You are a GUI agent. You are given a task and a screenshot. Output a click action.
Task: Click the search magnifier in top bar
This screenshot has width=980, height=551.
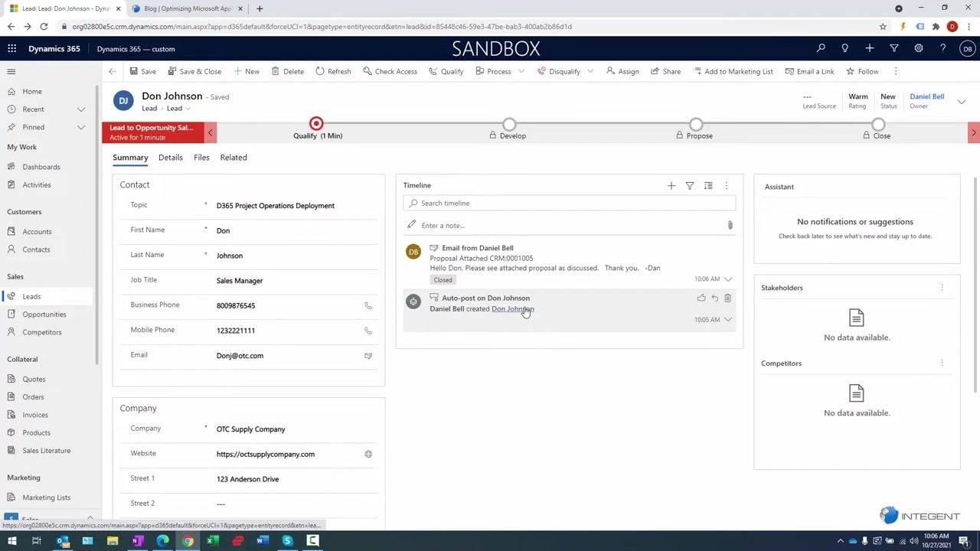click(x=821, y=48)
